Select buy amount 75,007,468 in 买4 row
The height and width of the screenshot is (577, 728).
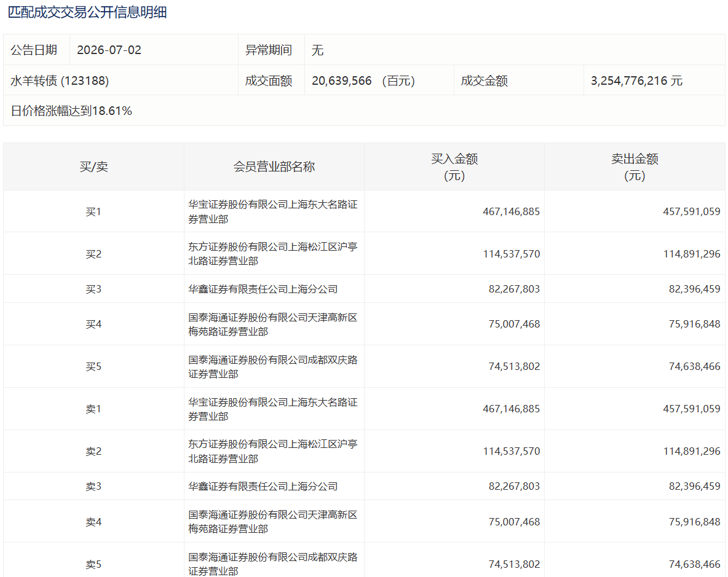coord(514,324)
